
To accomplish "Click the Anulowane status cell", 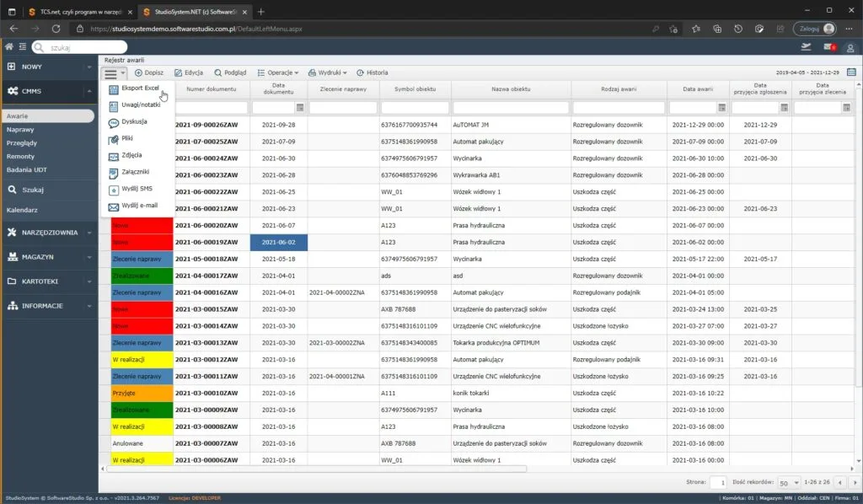I will pos(142,443).
